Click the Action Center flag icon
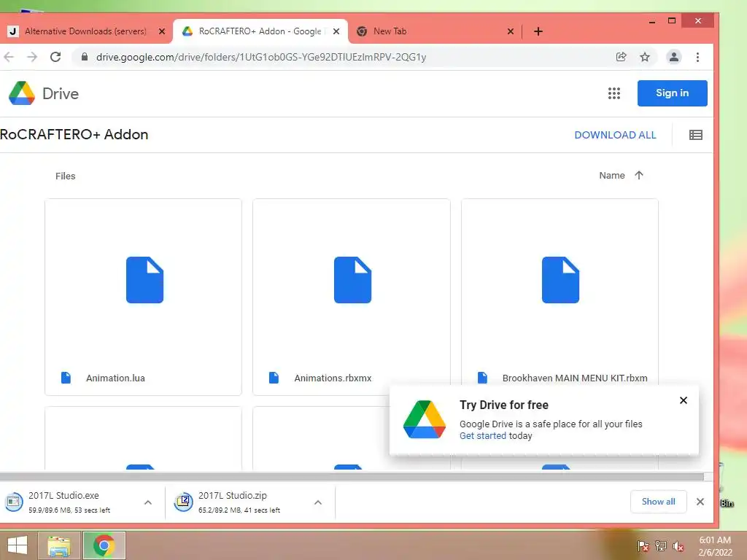Viewport: 747px width, 560px height. 643,545
